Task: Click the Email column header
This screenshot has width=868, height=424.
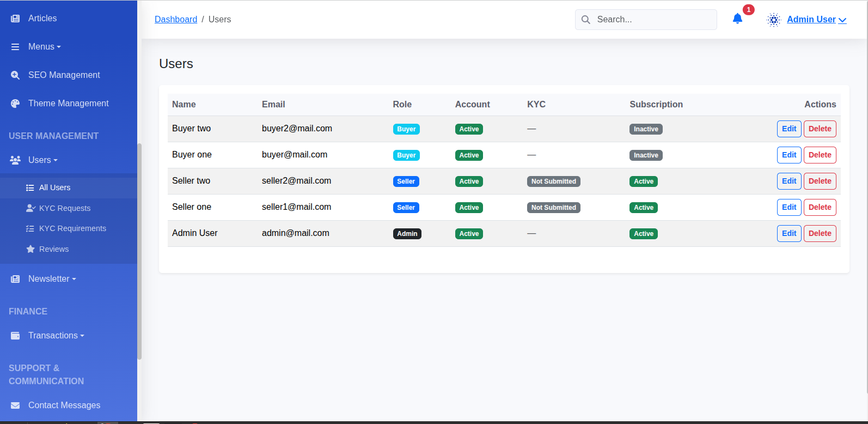Action: click(x=273, y=105)
